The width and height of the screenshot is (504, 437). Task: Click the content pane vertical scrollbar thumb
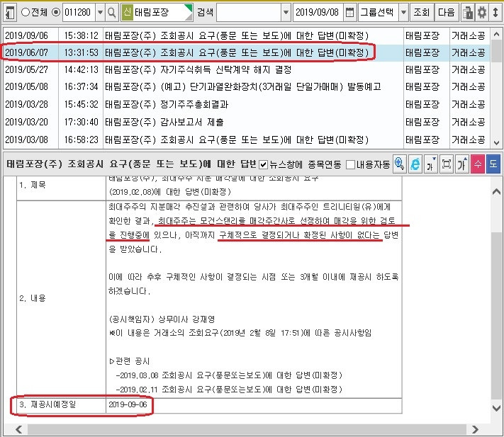point(497,314)
